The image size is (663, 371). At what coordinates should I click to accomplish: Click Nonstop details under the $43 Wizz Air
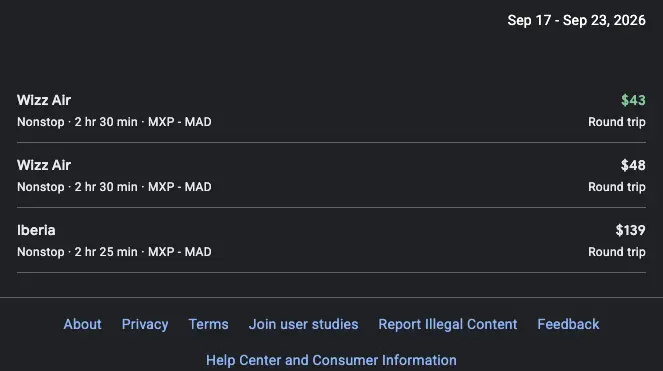click(x=114, y=122)
